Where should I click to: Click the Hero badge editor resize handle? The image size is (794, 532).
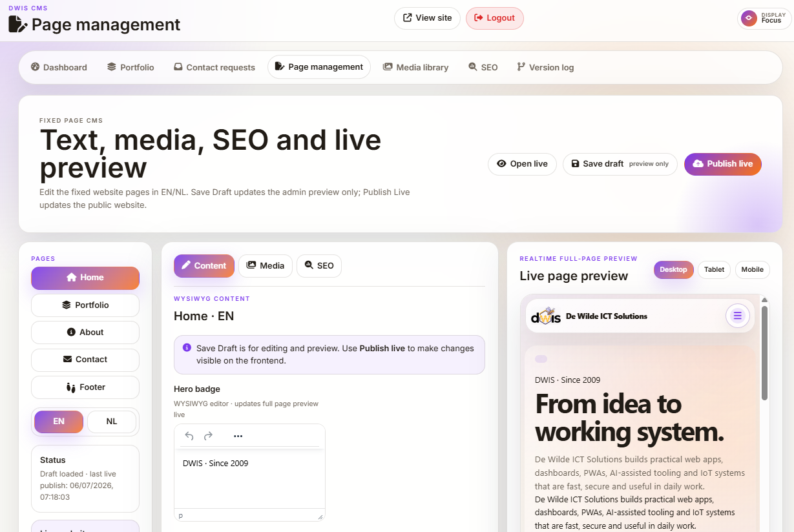point(320,517)
